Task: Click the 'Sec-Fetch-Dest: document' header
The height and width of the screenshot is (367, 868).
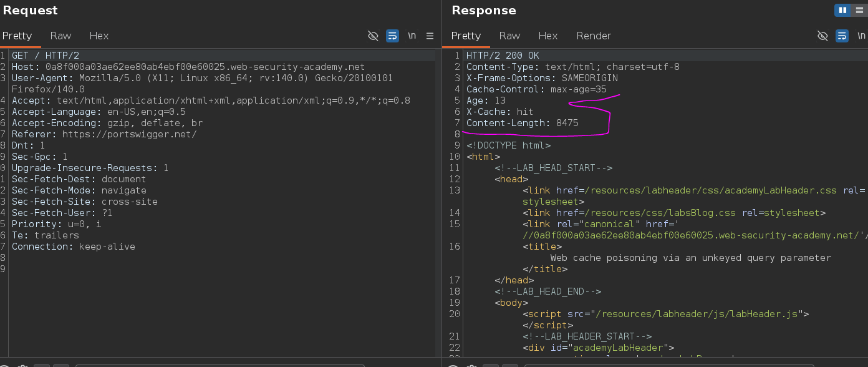Action: pyautogui.click(x=79, y=179)
